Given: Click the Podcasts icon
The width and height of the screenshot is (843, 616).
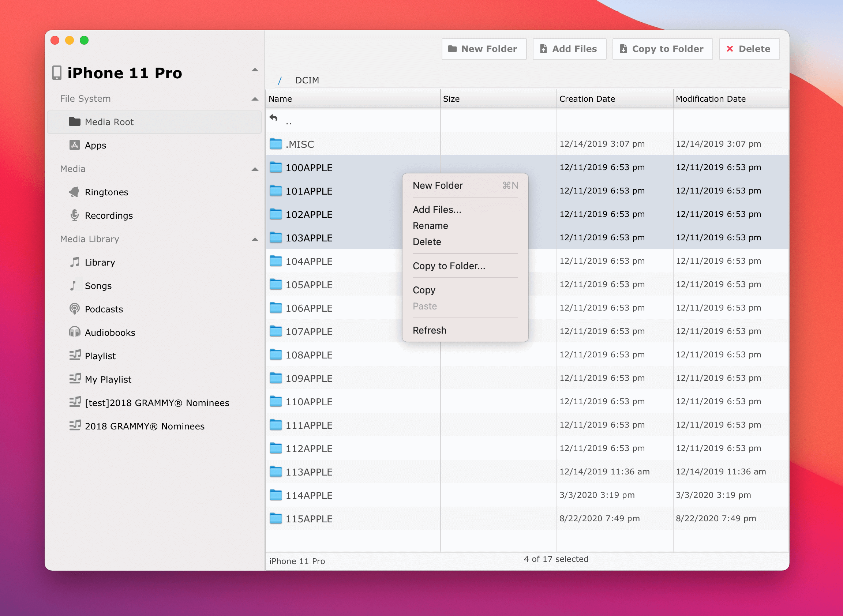Looking at the screenshot, I should tap(75, 309).
